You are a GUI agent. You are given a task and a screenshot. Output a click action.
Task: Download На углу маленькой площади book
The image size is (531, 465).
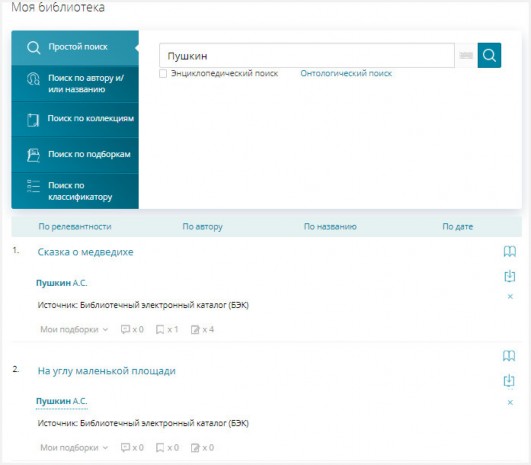pos(509,381)
